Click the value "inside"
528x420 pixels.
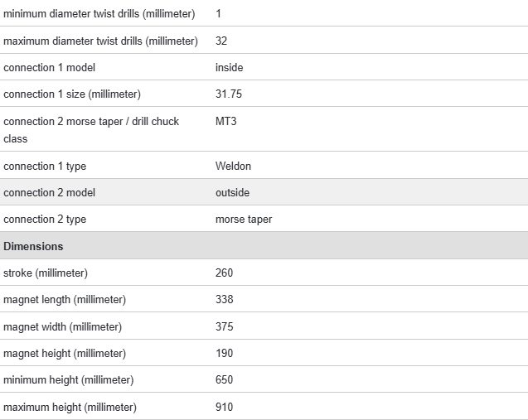230,67
